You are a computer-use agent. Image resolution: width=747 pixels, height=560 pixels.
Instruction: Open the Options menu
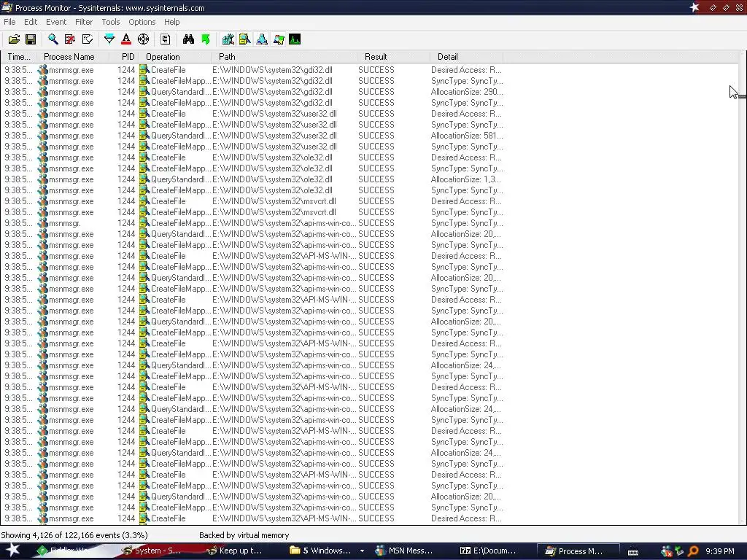[142, 22]
